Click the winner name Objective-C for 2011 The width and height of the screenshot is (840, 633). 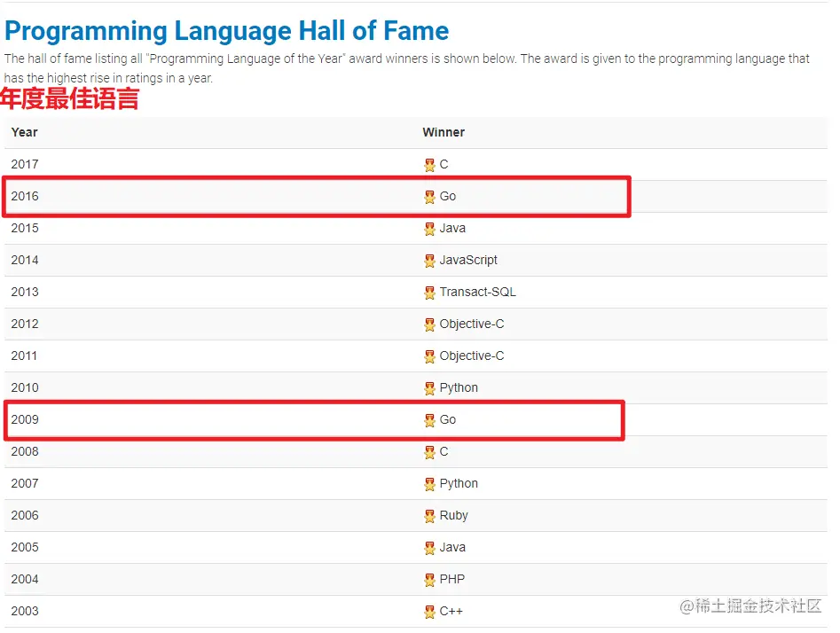tap(472, 356)
